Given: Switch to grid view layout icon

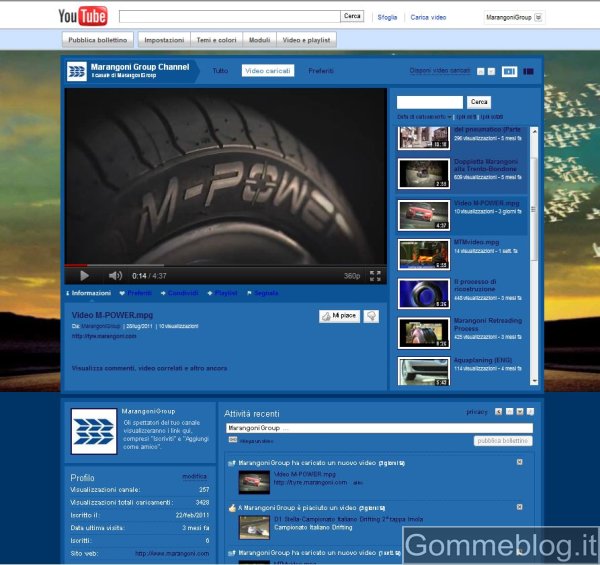Looking at the screenshot, I should [x=528, y=72].
